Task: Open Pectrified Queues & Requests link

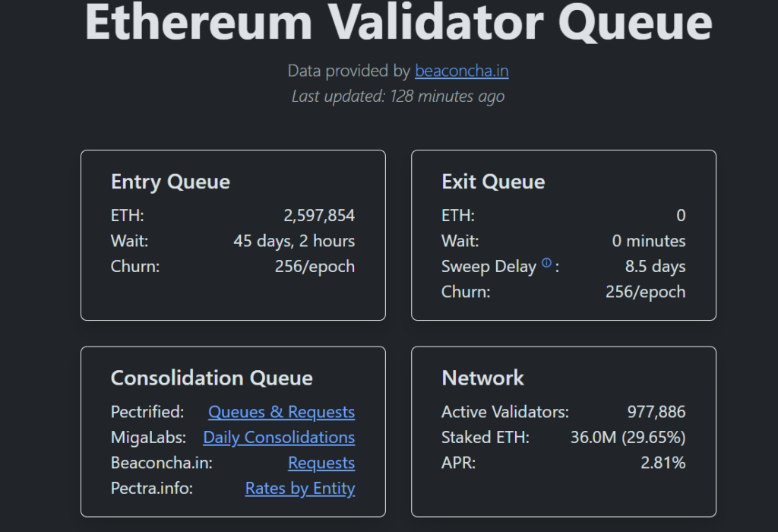Action: 281,412
